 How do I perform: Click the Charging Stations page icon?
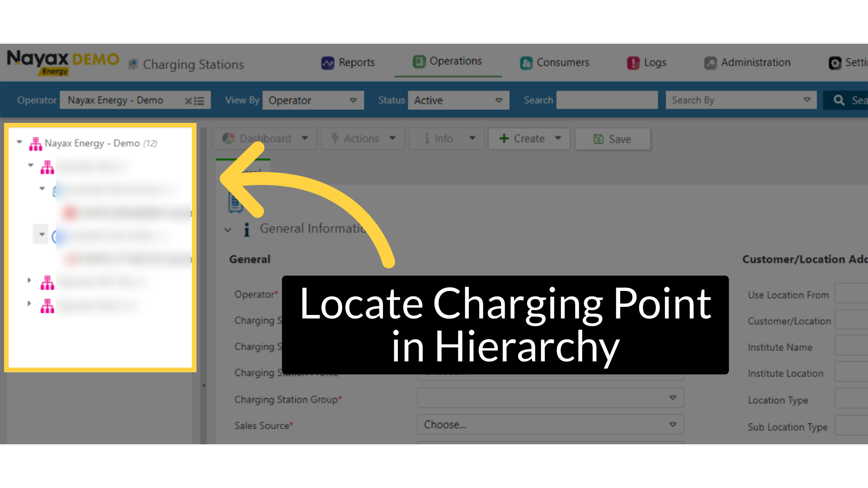click(x=133, y=65)
